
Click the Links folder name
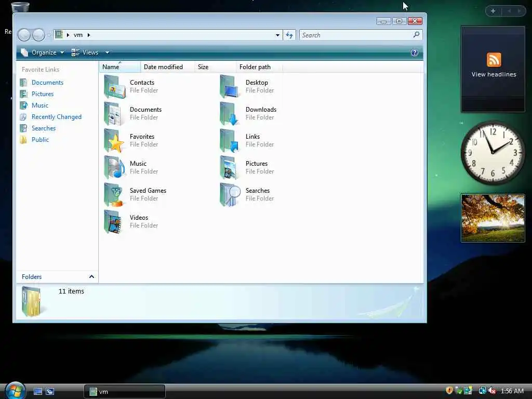point(252,137)
